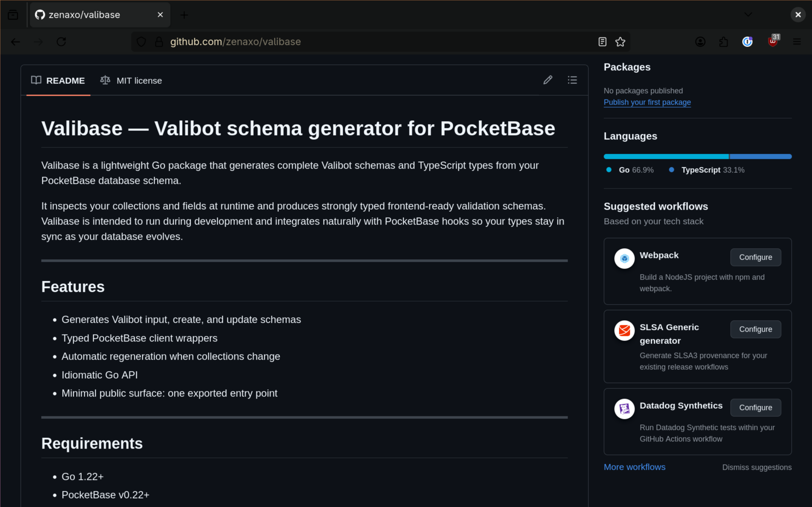Open the uBlock Origin extension icon
This screenshot has height=507, width=812.
point(773,42)
